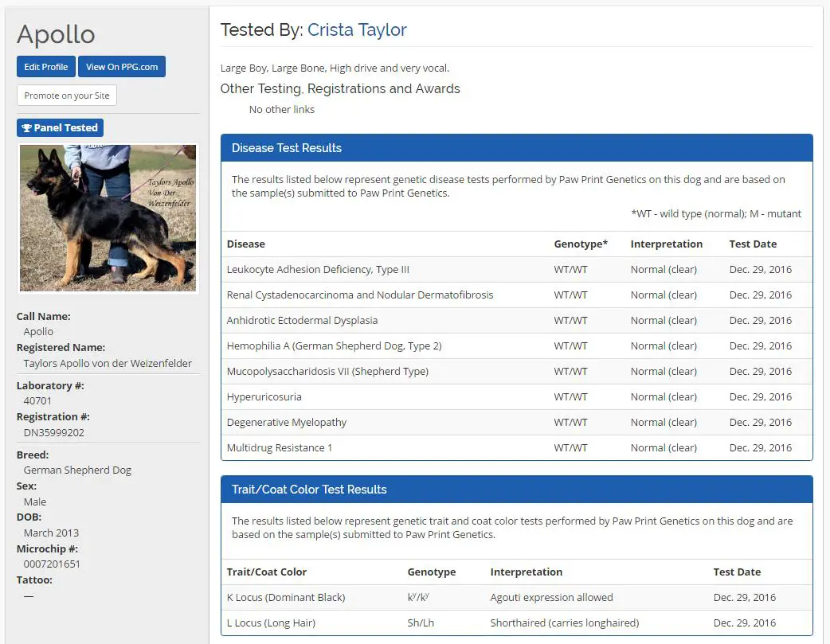Click Test Date header in disease table
This screenshot has width=830, height=644.
pos(753,244)
